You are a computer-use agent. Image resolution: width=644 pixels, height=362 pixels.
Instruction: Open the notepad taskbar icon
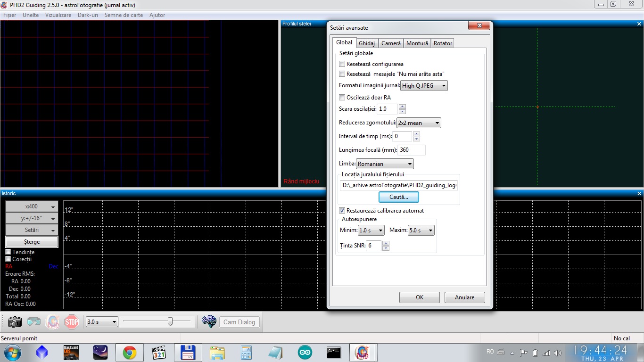pyautogui.click(x=276, y=353)
